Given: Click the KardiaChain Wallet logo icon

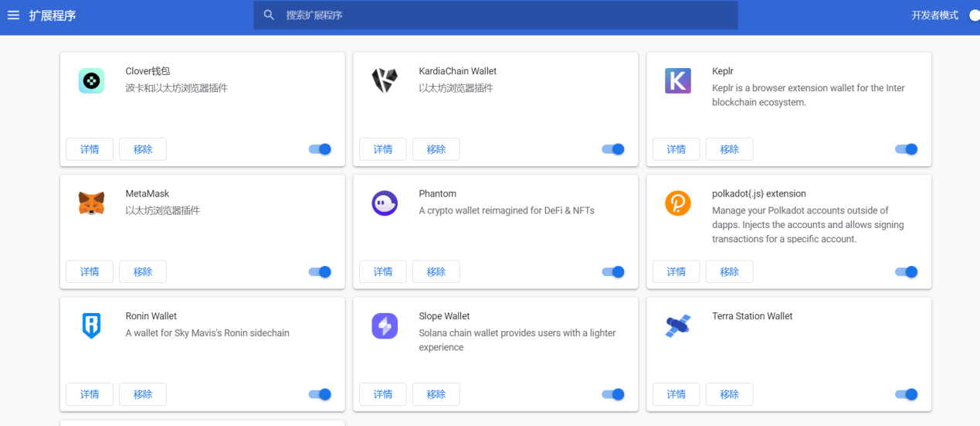Looking at the screenshot, I should [385, 80].
